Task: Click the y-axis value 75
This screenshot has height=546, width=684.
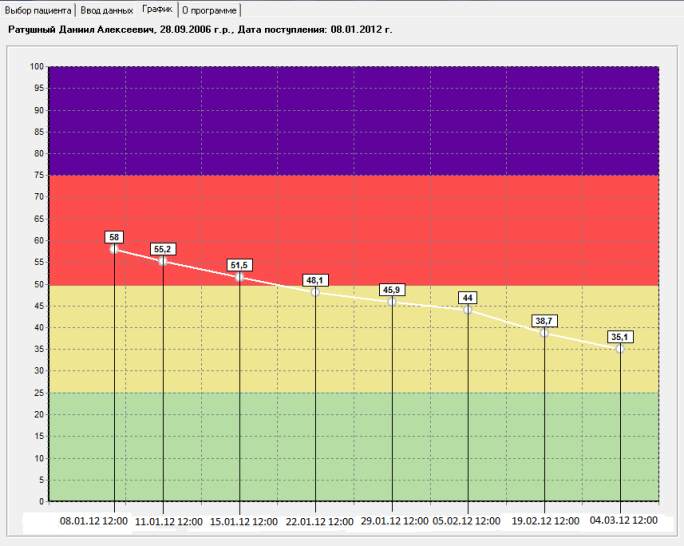Action: pos(39,175)
